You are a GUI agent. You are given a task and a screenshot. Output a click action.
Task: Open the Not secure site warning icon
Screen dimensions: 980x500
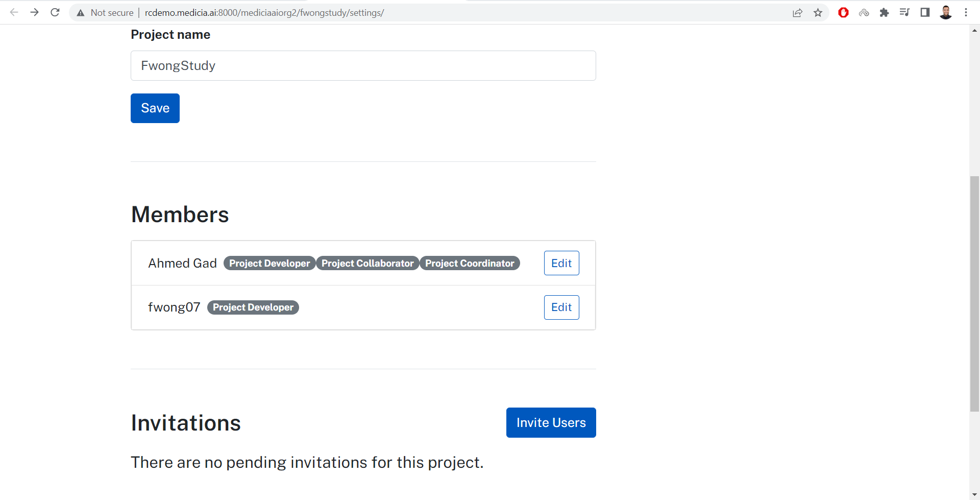pos(81,13)
